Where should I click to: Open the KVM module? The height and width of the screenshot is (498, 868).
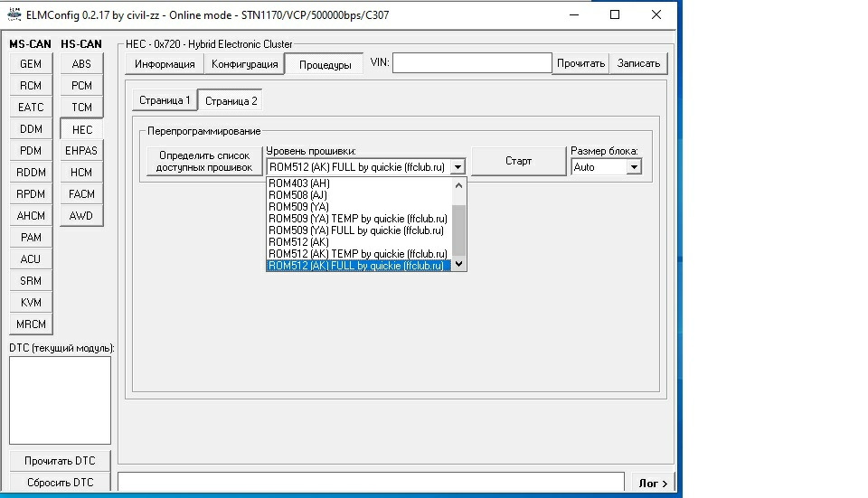(31, 302)
